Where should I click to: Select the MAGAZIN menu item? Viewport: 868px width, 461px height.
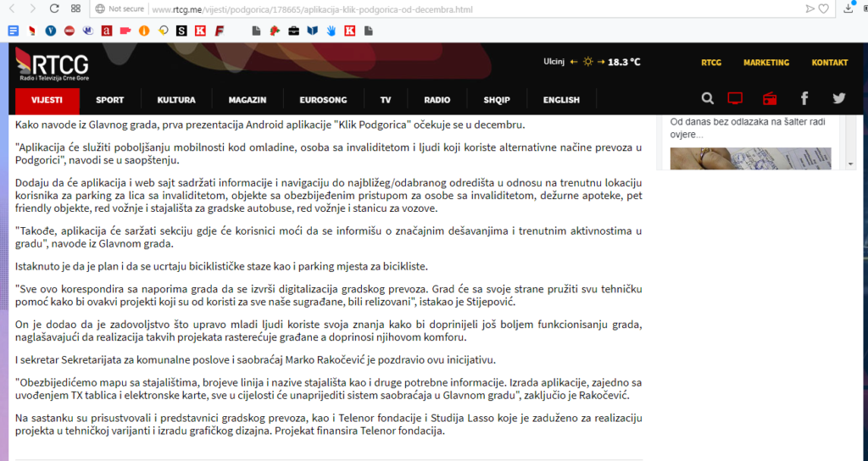tap(248, 100)
